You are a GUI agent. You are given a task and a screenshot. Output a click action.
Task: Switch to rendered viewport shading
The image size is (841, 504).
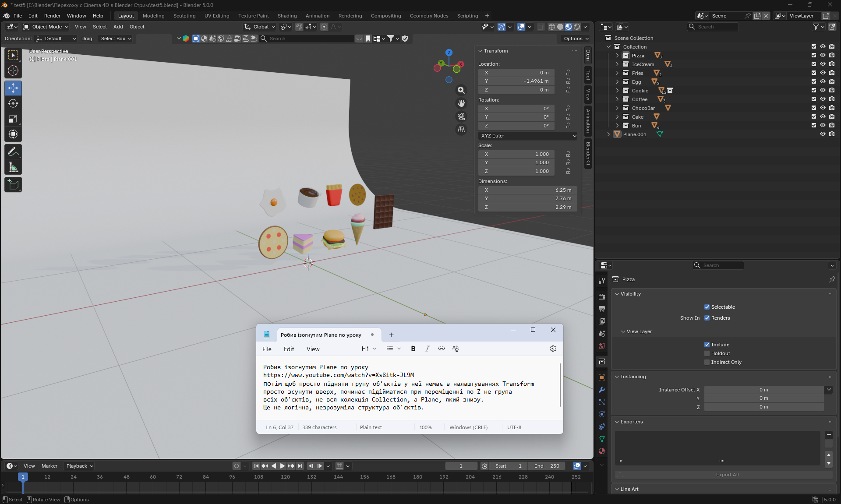coord(577,27)
